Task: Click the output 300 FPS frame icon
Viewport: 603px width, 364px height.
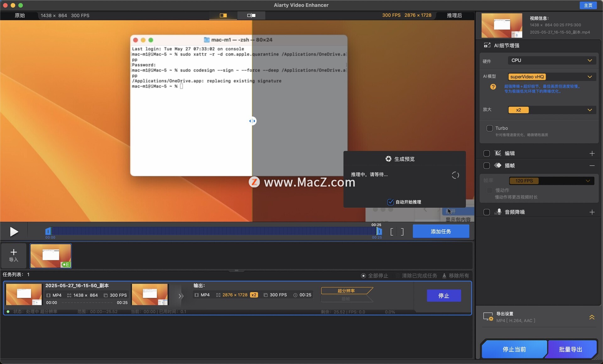Action: click(265, 295)
